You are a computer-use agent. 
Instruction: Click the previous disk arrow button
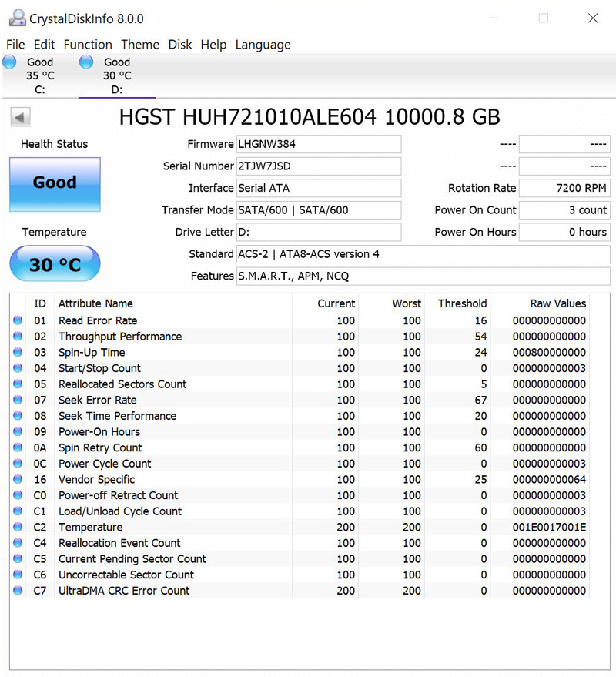(20, 118)
